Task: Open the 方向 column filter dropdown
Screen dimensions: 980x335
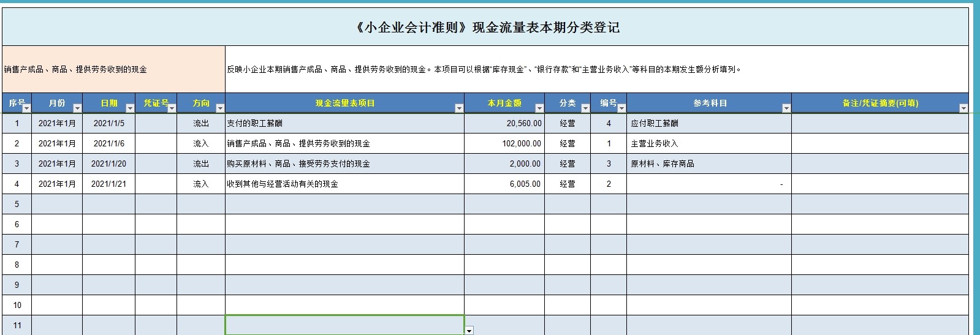Action: click(220, 108)
